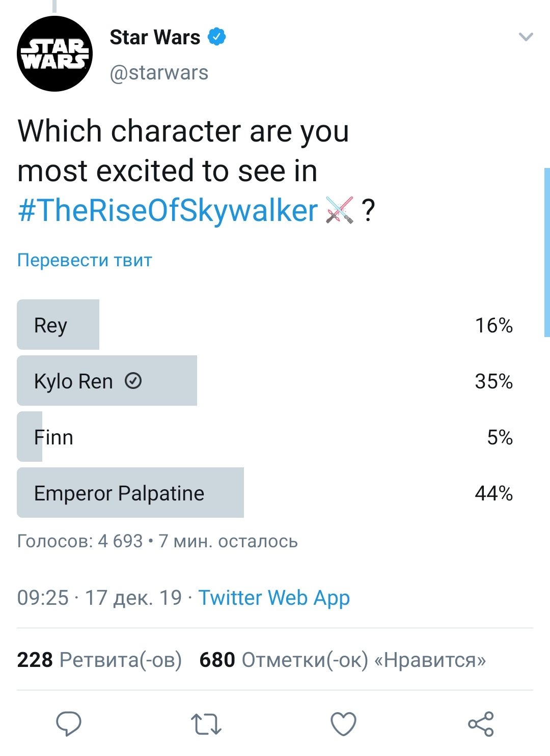Open the Twitter Web App link
This screenshot has width=550, height=756.
(274, 598)
